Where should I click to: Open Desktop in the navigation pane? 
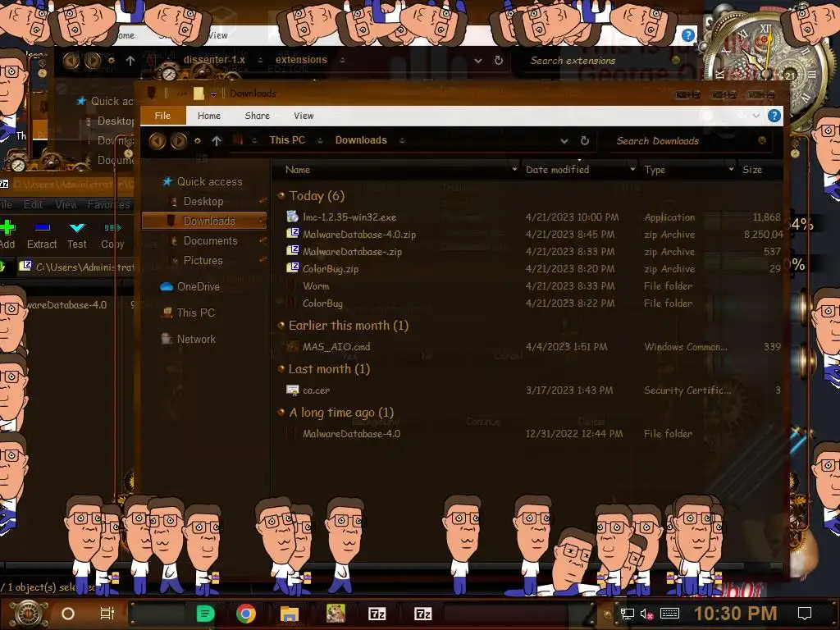[203, 202]
